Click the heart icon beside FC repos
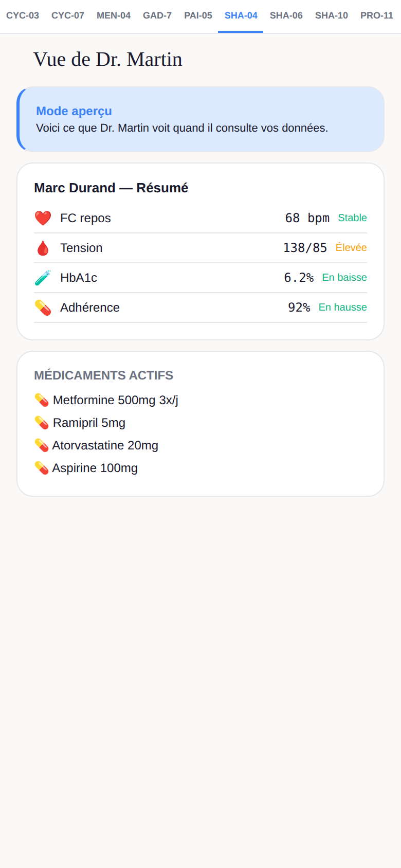Screen dimensions: 401x868 [43, 218]
